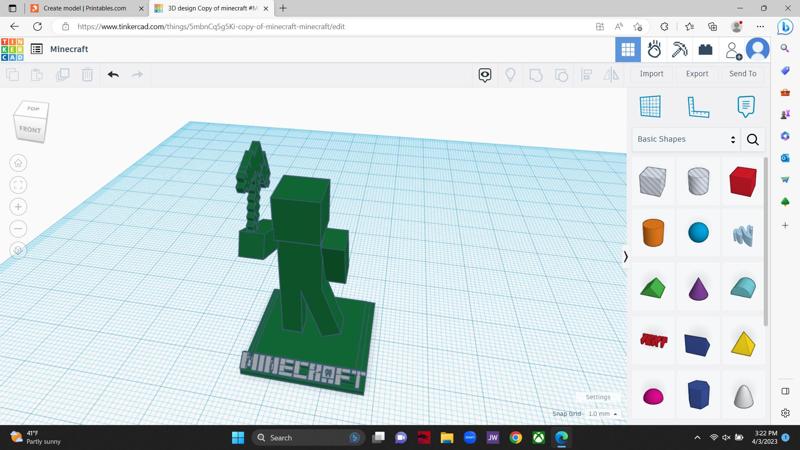
Task: Click the Group shapes icon
Action: tap(536, 76)
